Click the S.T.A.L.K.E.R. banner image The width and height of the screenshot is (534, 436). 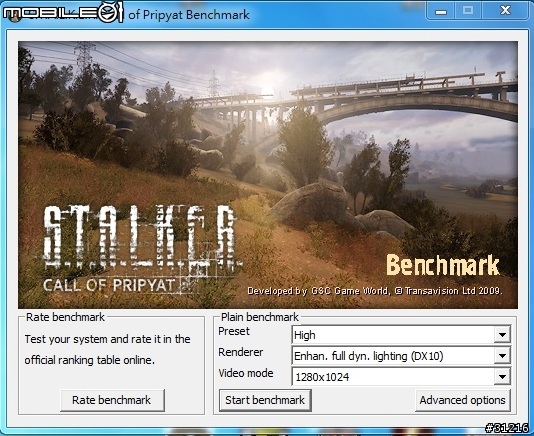(x=268, y=175)
